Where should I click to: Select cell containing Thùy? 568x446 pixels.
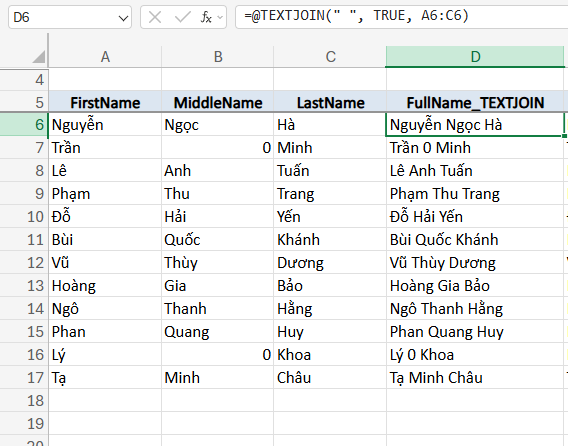click(x=218, y=263)
